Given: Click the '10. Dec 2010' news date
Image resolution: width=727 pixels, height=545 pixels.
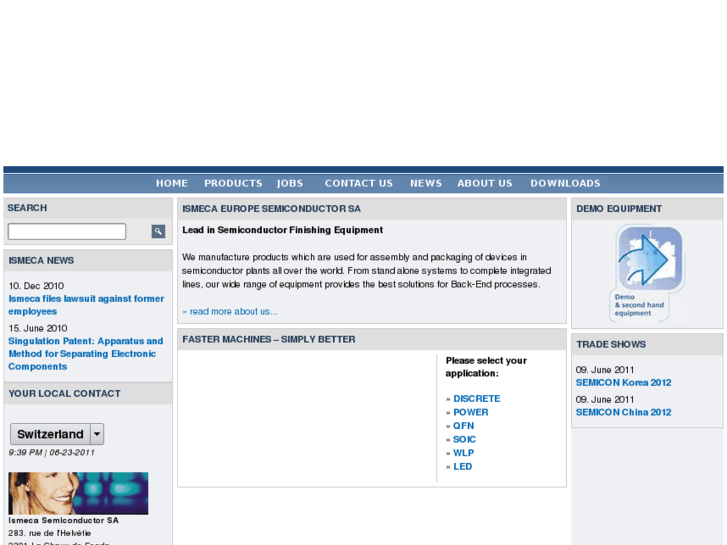Looking at the screenshot, I should point(36,286).
